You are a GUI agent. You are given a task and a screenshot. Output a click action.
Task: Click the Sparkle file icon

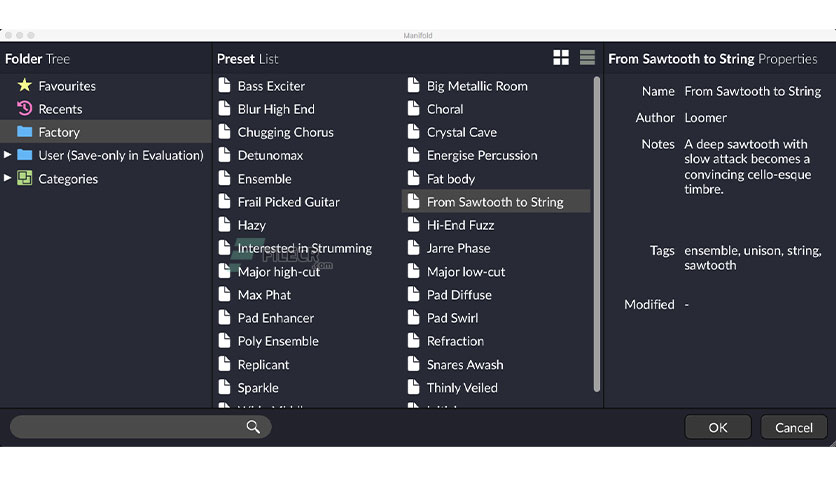224,388
